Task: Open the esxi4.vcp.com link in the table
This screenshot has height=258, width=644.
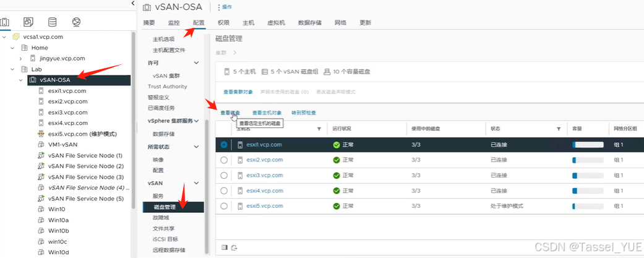Action: coord(265,191)
